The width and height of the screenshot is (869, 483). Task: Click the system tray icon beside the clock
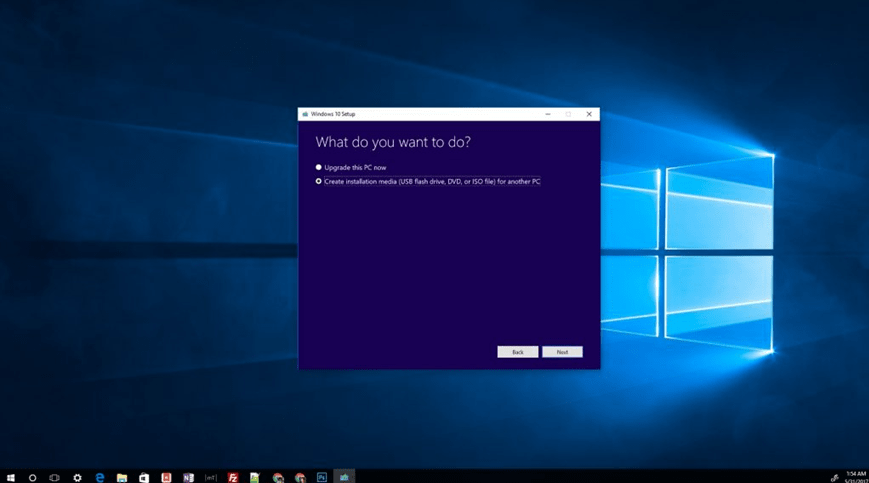click(x=835, y=478)
